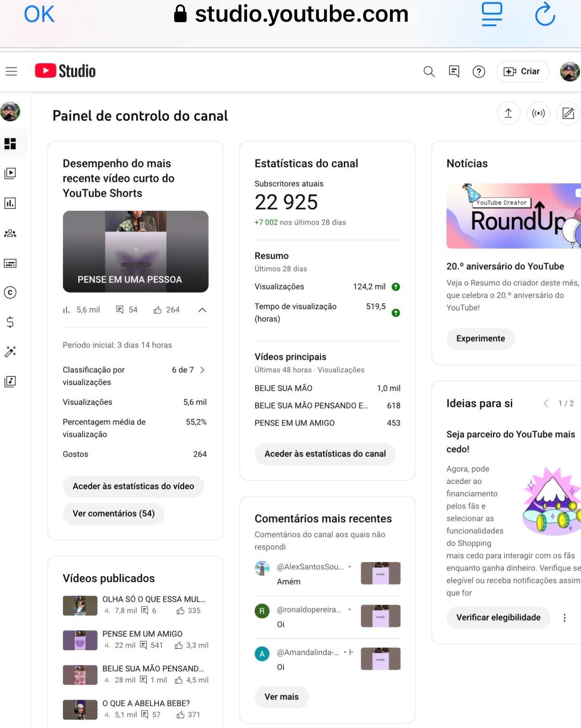Tap OK in the browser bar

[39, 14]
